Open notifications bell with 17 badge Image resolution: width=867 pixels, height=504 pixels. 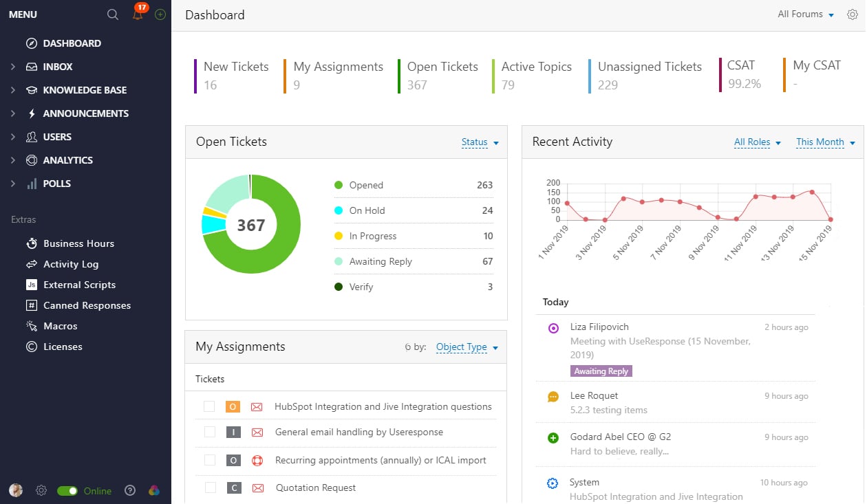pos(138,14)
